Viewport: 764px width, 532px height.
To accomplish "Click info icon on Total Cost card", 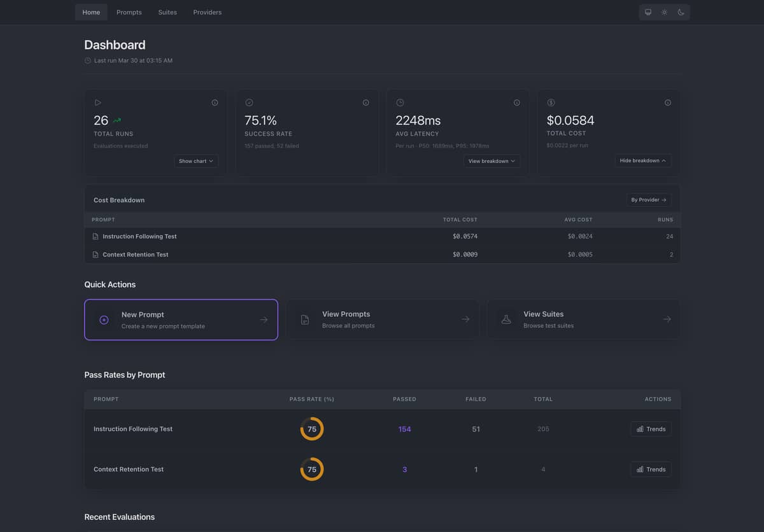I will click(x=667, y=102).
